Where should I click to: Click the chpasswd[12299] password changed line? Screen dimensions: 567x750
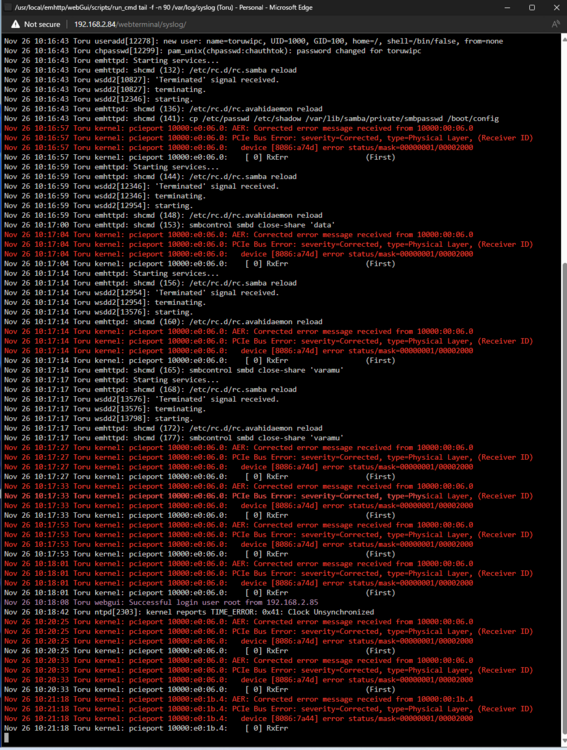point(212,51)
